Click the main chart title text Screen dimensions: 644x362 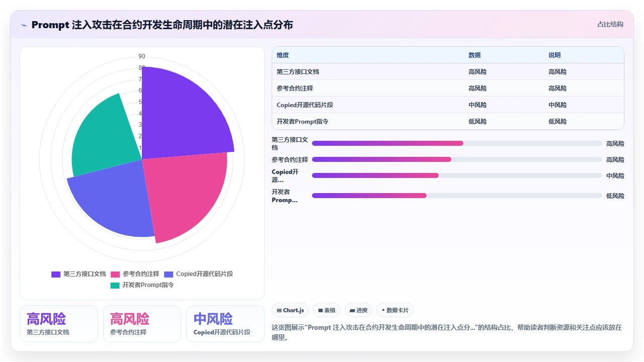(162, 25)
